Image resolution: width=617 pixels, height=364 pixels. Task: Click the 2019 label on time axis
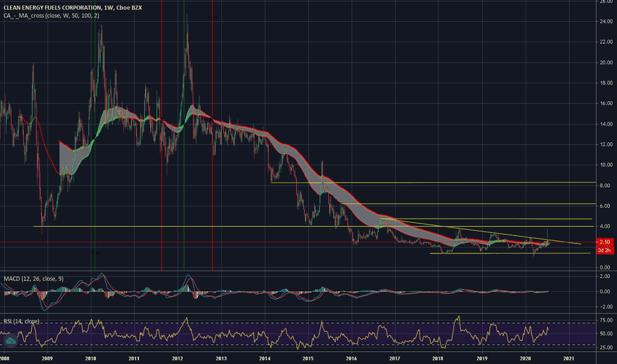pos(482,359)
